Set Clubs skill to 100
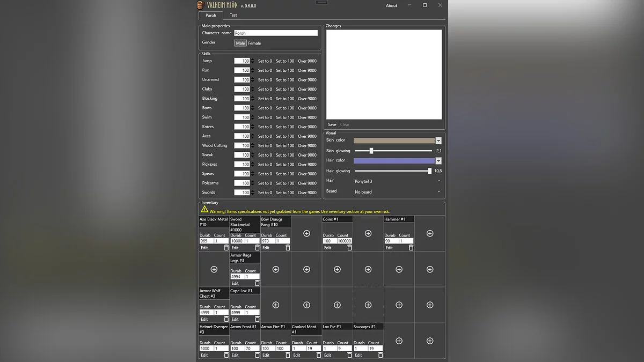The height and width of the screenshot is (362, 644). 285,89
